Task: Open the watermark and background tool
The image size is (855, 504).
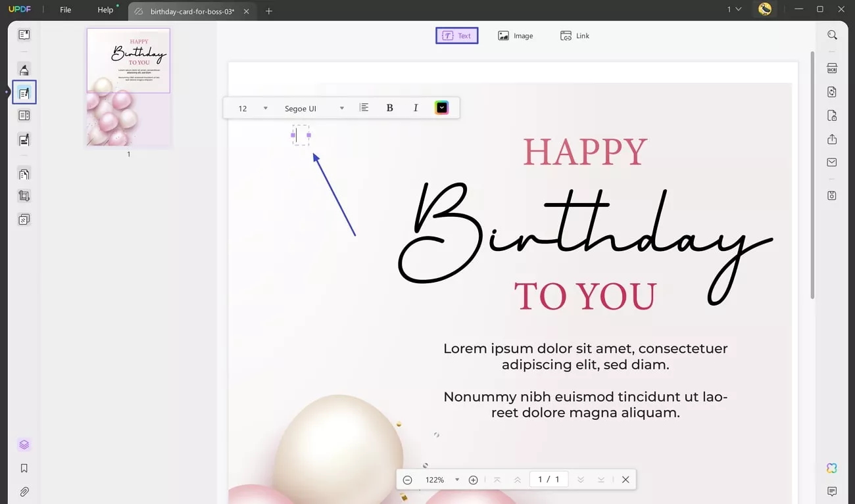Action: 24,219
